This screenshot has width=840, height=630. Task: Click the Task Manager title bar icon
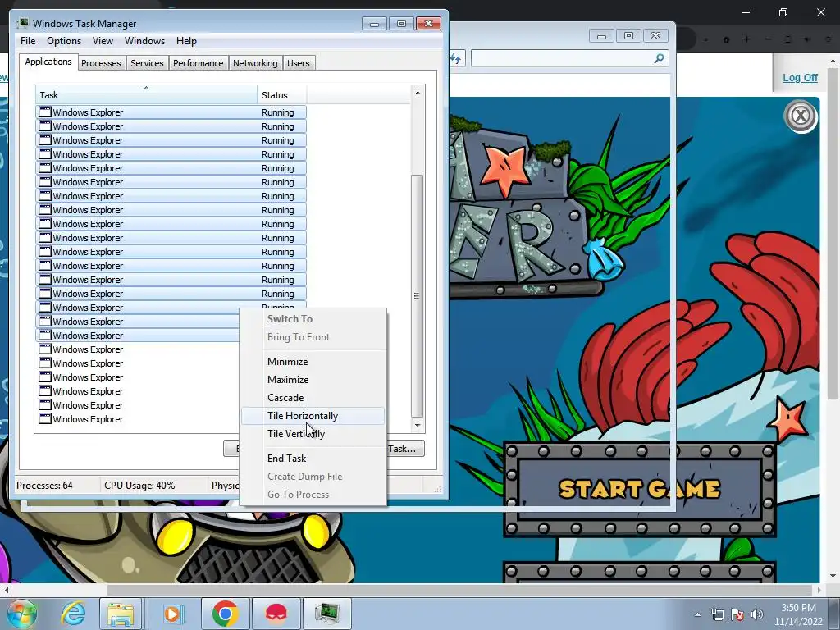23,23
